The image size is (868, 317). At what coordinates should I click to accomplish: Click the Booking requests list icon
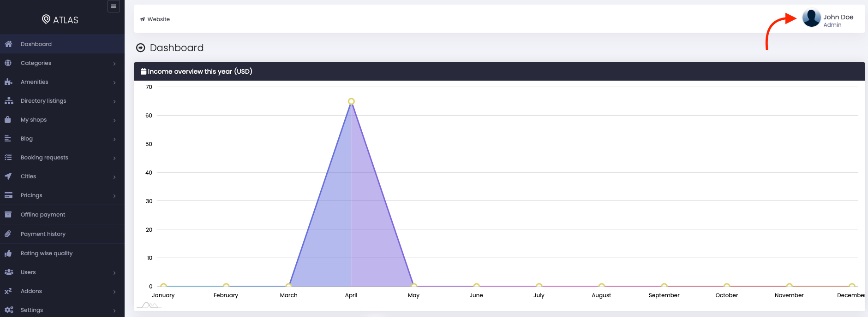click(x=8, y=158)
